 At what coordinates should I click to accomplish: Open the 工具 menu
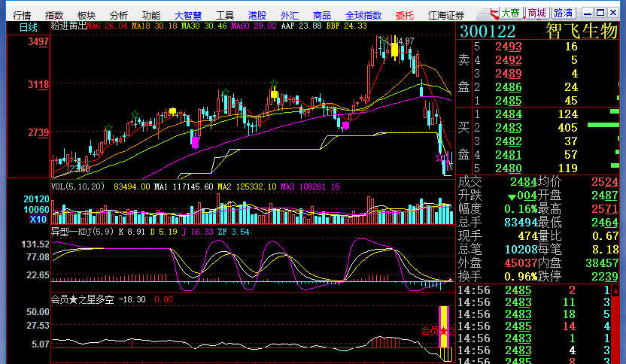tap(225, 15)
